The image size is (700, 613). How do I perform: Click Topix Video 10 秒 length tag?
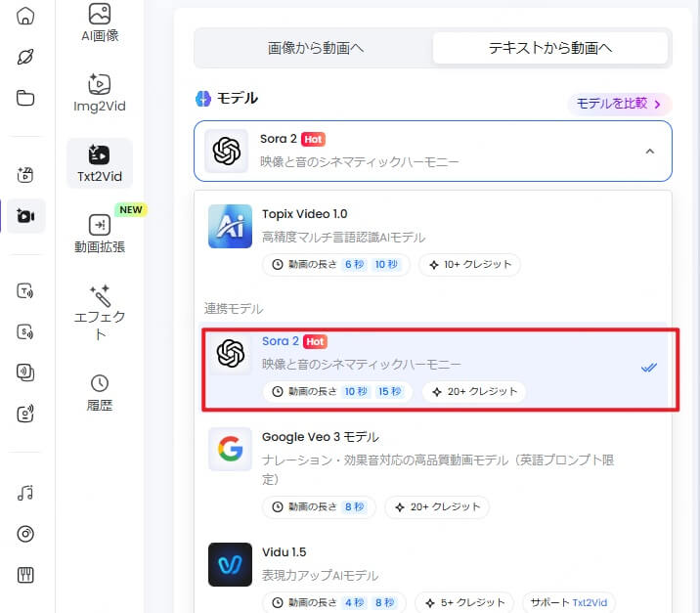(x=386, y=264)
